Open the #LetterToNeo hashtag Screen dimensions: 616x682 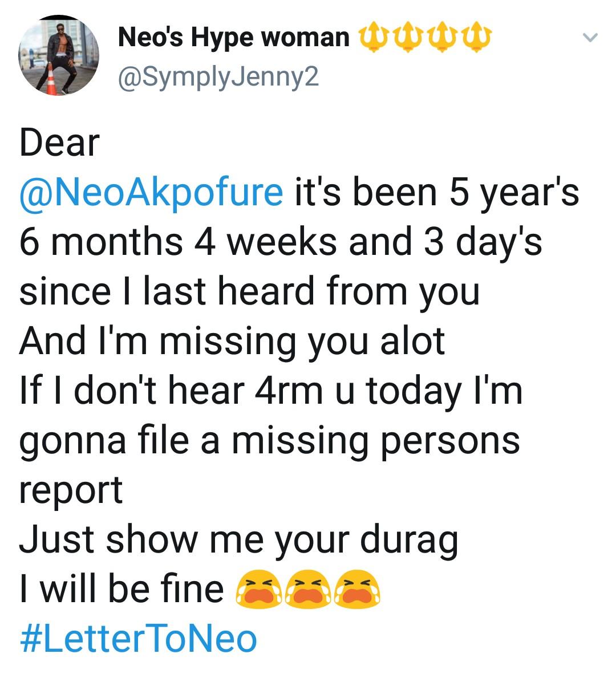tap(138, 639)
